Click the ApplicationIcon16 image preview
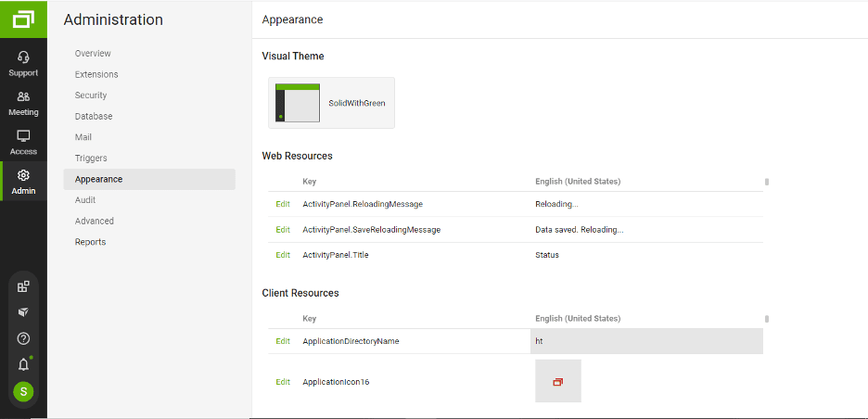868x419 pixels. point(557,381)
